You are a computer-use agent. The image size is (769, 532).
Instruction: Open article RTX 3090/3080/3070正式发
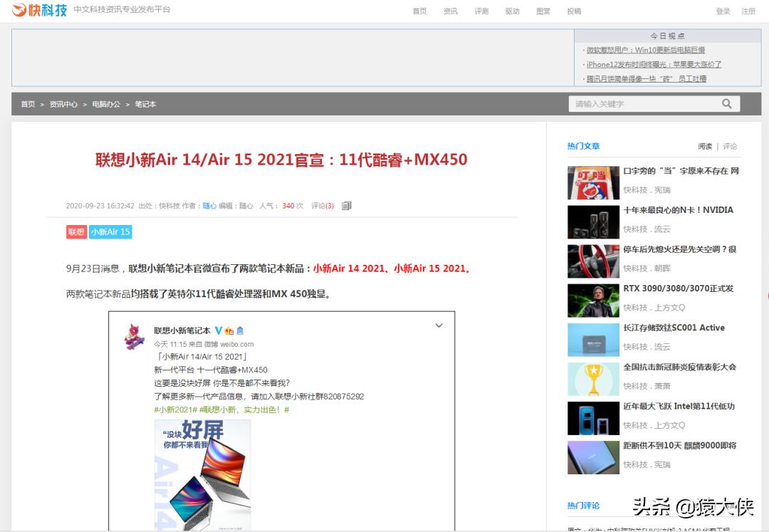tap(679, 288)
